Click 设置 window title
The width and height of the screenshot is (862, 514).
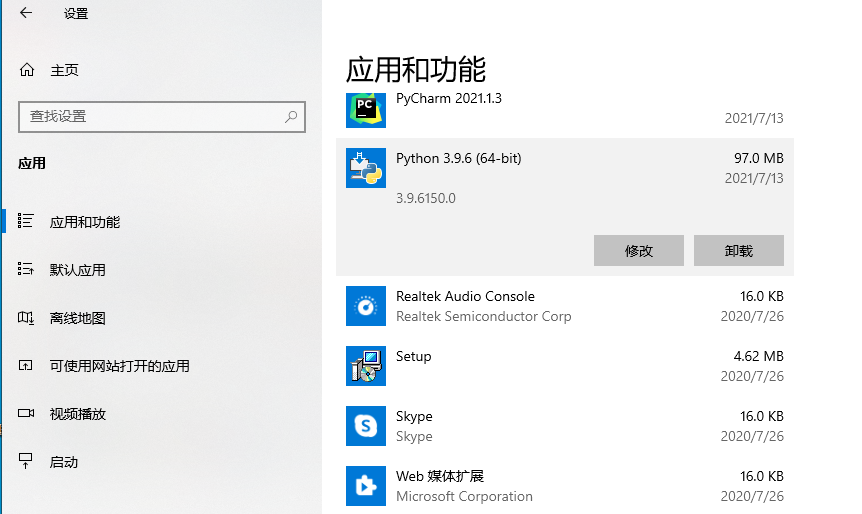coord(76,13)
